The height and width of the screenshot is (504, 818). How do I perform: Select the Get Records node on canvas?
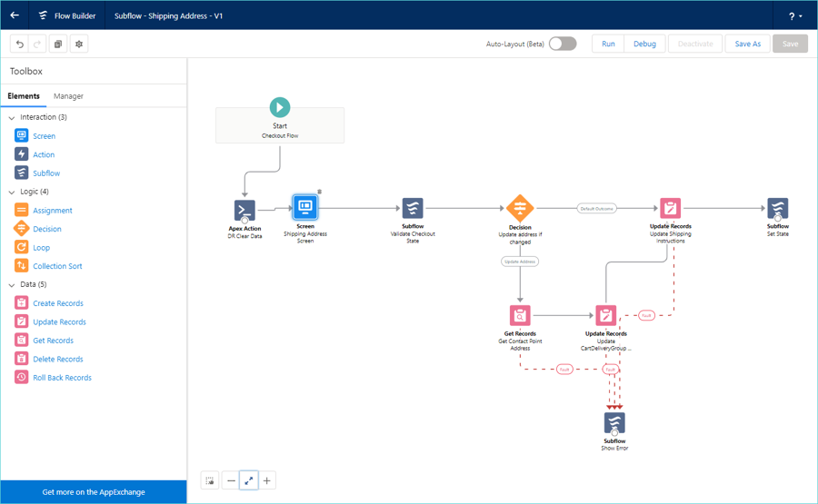coord(520,315)
